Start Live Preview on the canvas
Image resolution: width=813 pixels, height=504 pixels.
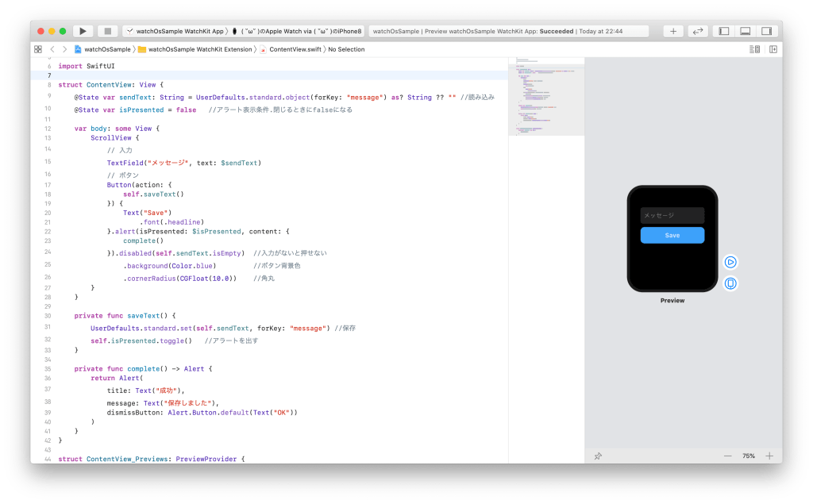click(x=730, y=262)
